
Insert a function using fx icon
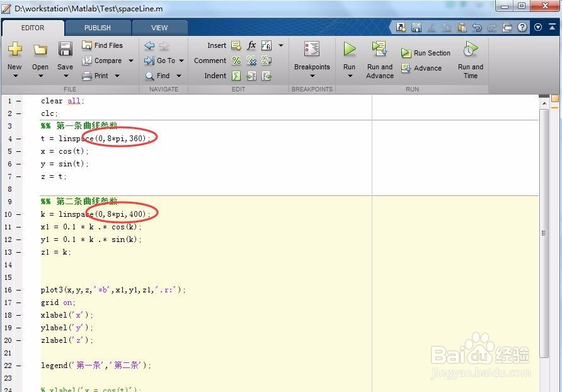251,45
